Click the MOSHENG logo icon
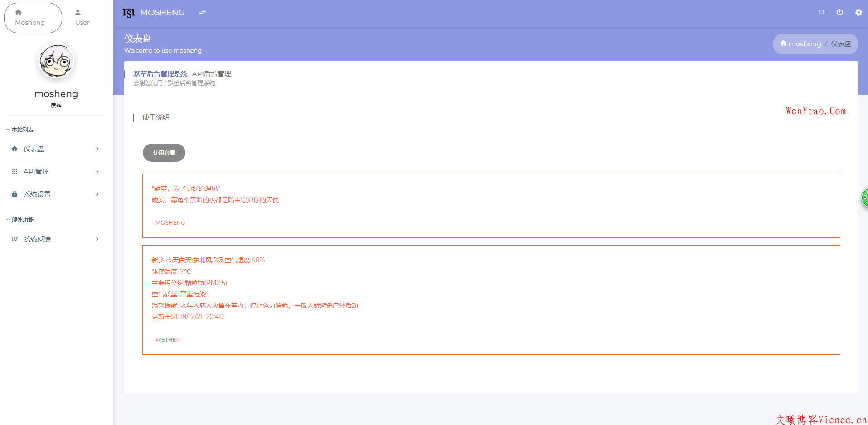The image size is (868, 425). pos(129,13)
